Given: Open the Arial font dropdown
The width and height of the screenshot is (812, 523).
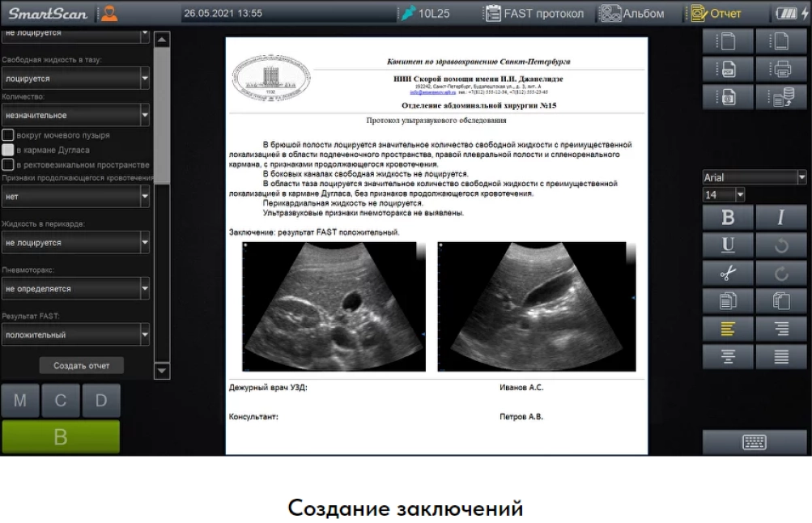Looking at the screenshot, I should click(801, 177).
